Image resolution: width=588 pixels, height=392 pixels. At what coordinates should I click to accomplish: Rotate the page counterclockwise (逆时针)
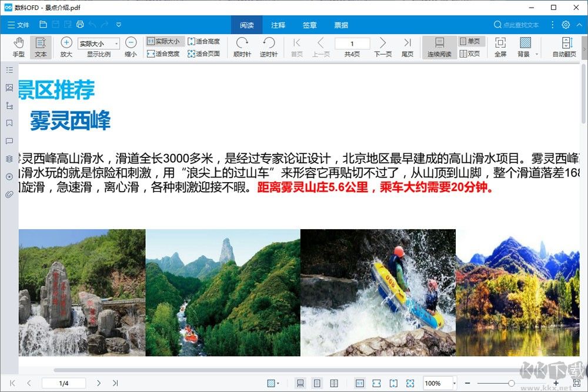[269, 47]
